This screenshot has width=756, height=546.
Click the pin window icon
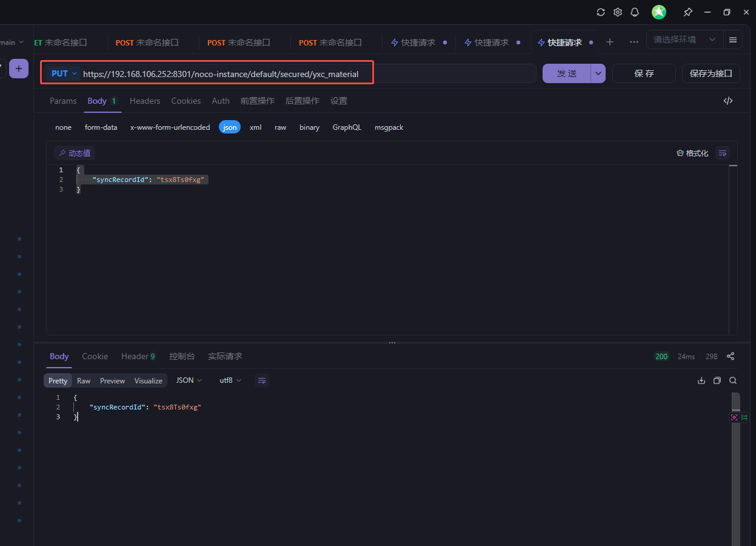(x=687, y=12)
